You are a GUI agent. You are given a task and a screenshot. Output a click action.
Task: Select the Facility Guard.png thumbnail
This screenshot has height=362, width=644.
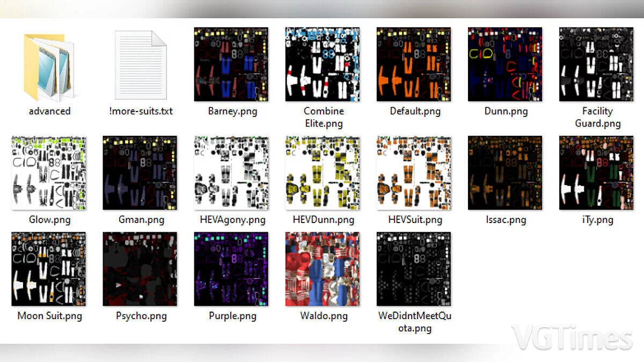596,64
